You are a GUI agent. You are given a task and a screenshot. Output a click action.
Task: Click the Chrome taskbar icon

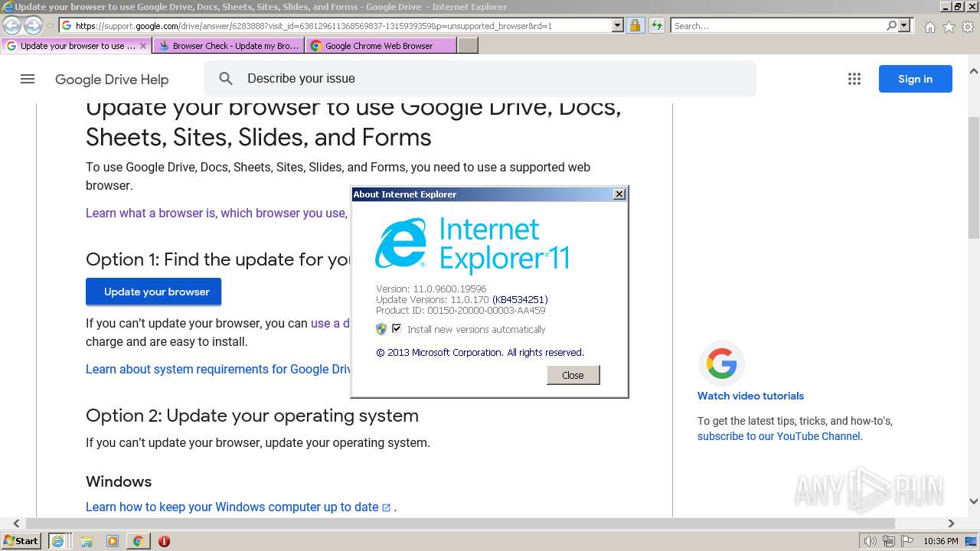pos(138,541)
